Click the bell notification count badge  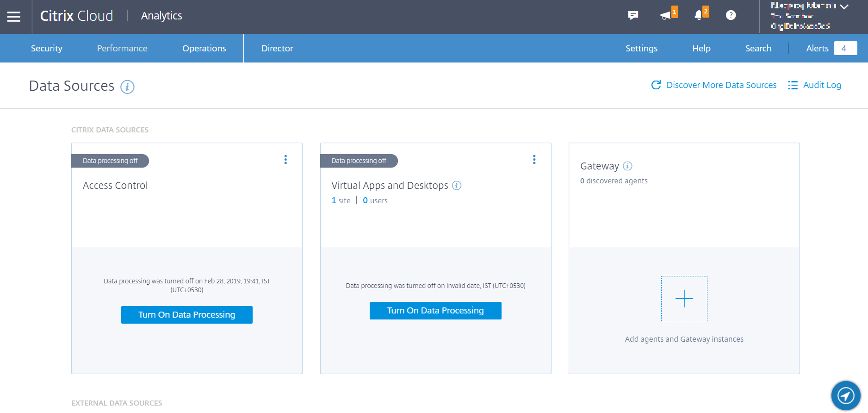(x=706, y=12)
